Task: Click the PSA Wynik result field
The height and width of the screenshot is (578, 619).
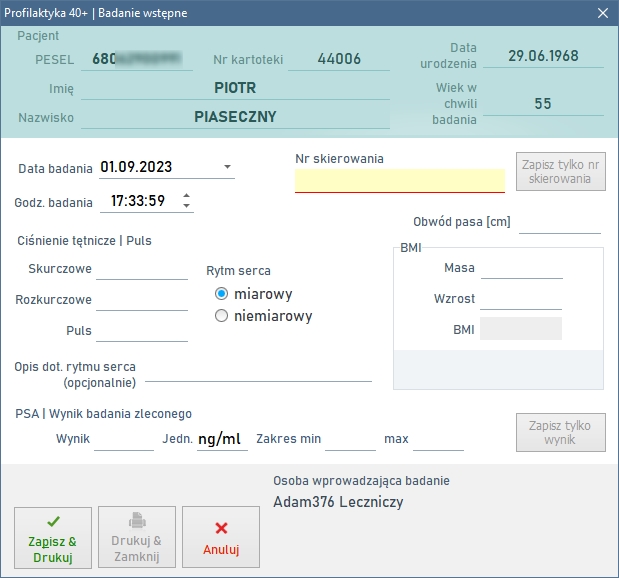Action: pos(124,440)
